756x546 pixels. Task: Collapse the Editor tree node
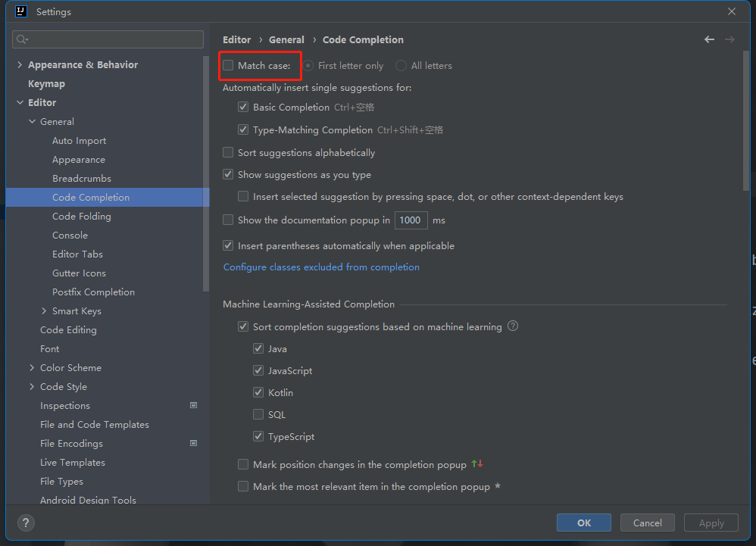pyautogui.click(x=20, y=102)
